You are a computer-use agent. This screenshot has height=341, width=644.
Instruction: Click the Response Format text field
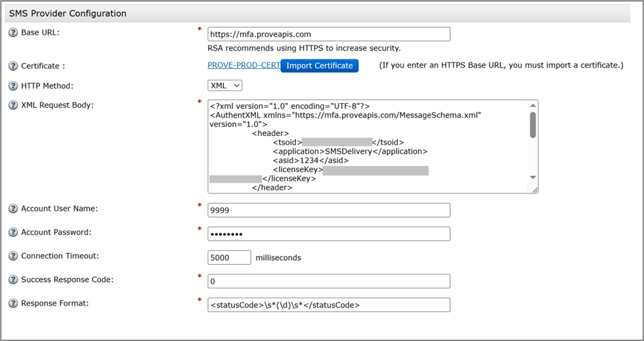[x=329, y=305]
